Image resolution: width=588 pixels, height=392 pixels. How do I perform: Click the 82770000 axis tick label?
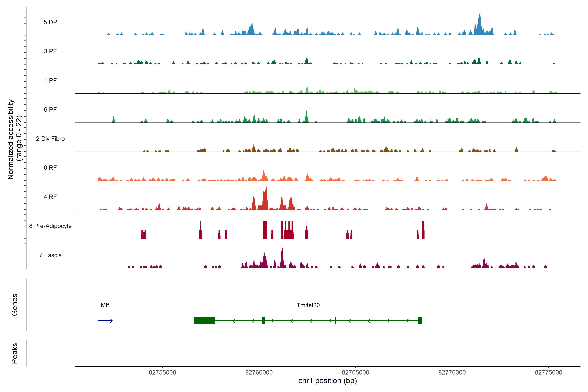452,373
